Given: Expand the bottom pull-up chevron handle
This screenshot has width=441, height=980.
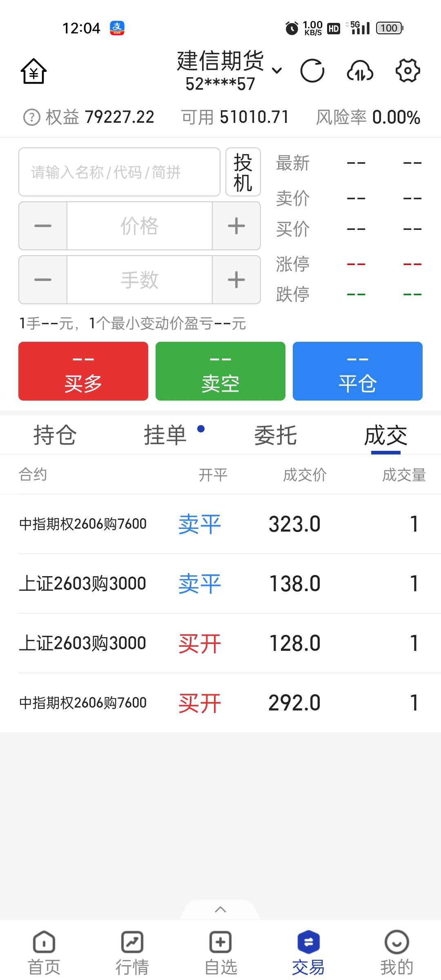Looking at the screenshot, I should click(x=220, y=909).
